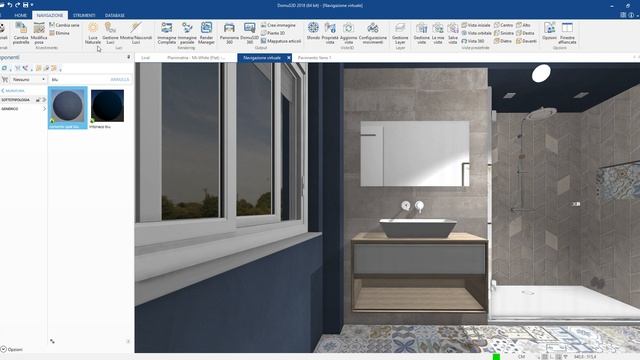Open Proprietà vista
Screen dimensions: 640x360
pos(330,33)
